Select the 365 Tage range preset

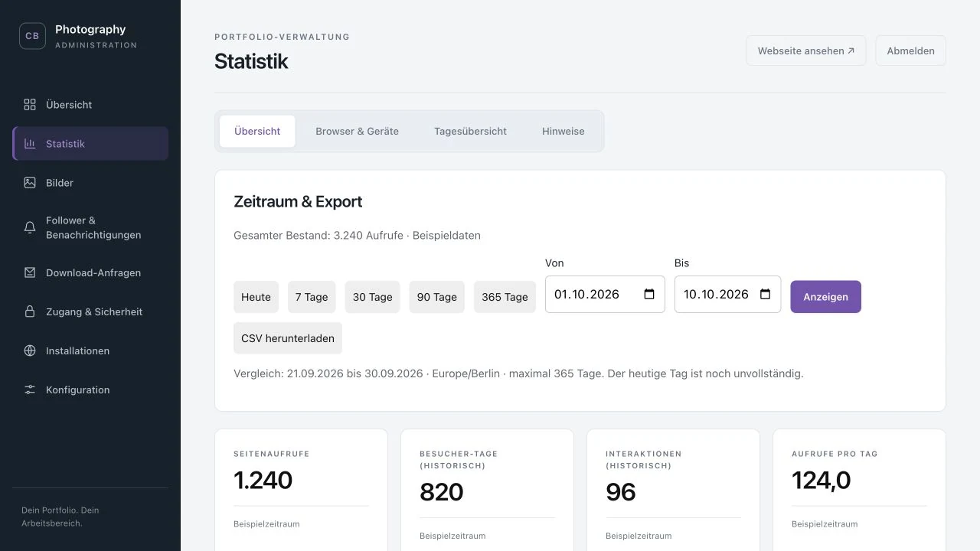(505, 297)
